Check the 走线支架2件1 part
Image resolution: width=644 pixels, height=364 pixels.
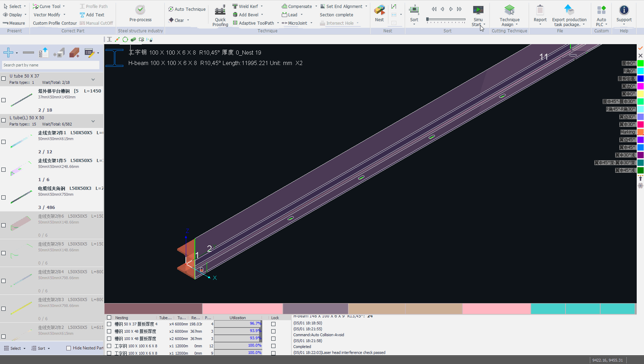(x=3, y=142)
